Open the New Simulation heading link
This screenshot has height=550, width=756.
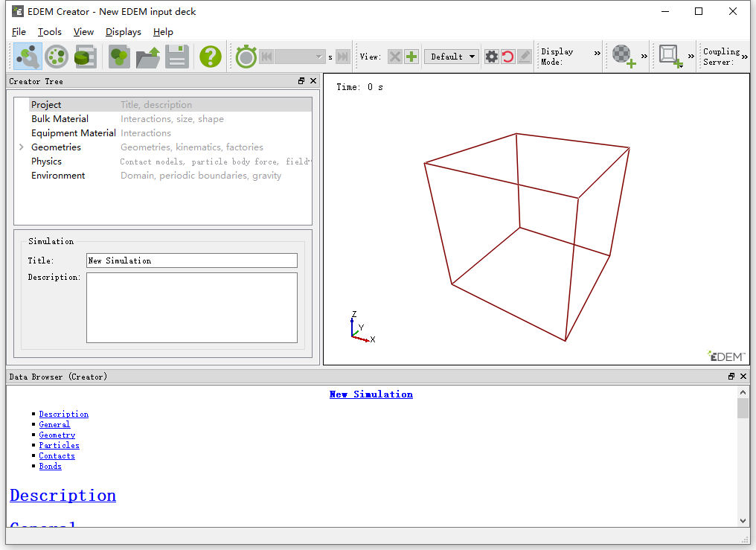pyautogui.click(x=371, y=394)
